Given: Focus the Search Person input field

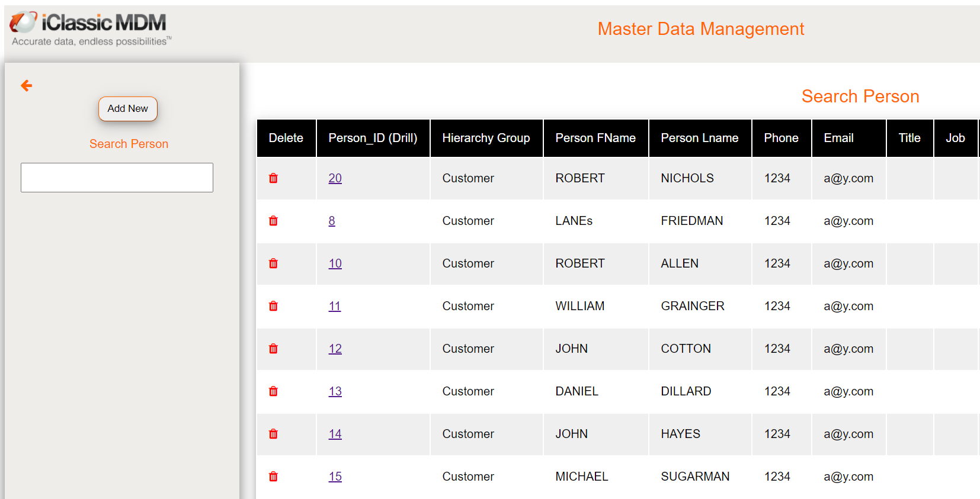Looking at the screenshot, I should [x=117, y=178].
